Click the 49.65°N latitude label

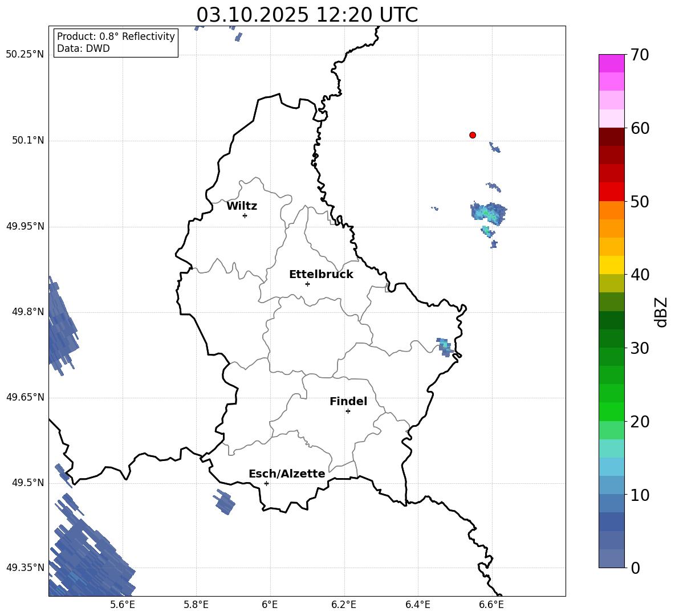tap(25, 397)
